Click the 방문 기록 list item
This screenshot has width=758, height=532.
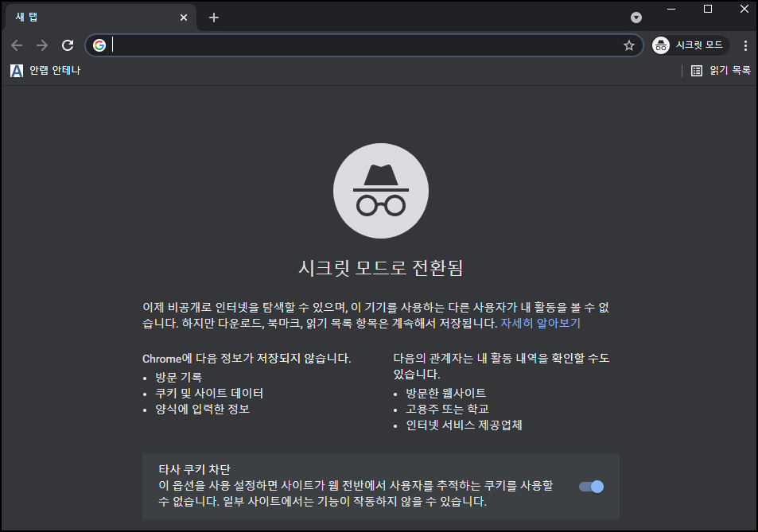click(x=178, y=378)
